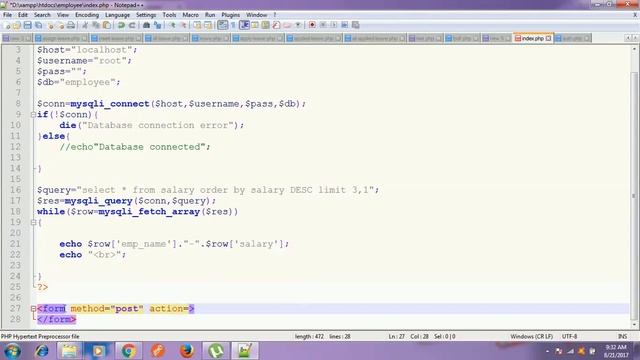Open the Windows Start button
Screen dimensions: 640x360
[x=12, y=351]
